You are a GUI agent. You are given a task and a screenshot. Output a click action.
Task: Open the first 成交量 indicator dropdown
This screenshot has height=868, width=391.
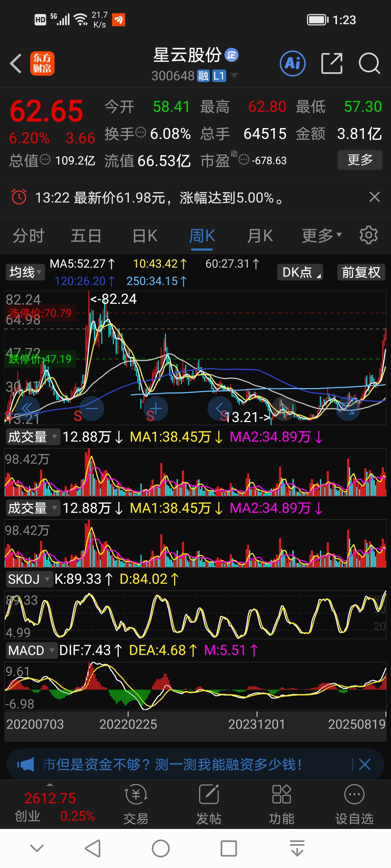(x=33, y=437)
